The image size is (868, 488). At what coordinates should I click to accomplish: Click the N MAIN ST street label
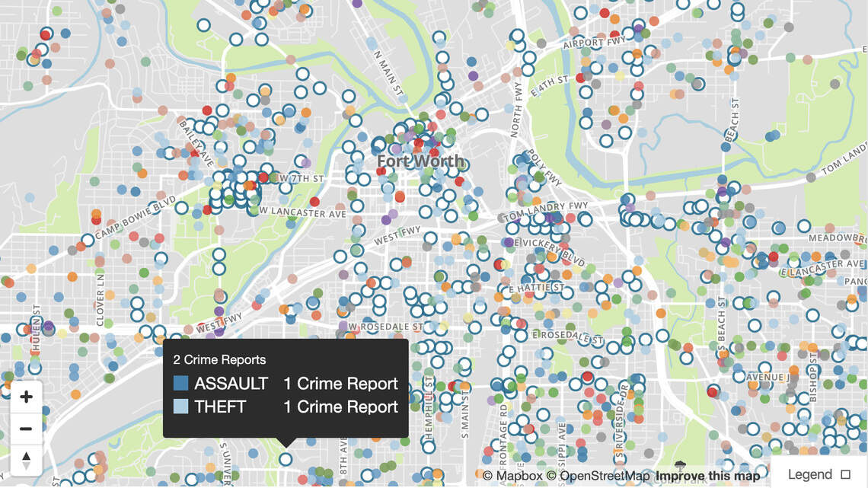pyautogui.click(x=388, y=73)
